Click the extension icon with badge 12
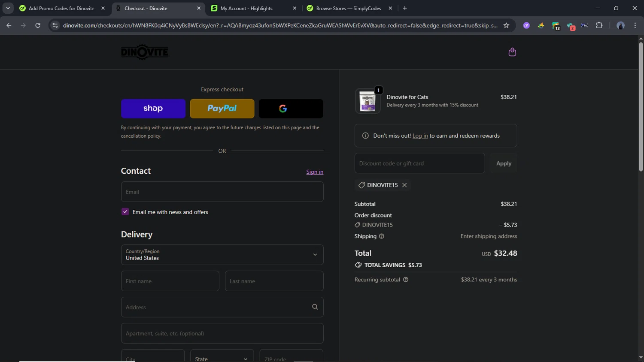644x362 pixels. point(556,26)
